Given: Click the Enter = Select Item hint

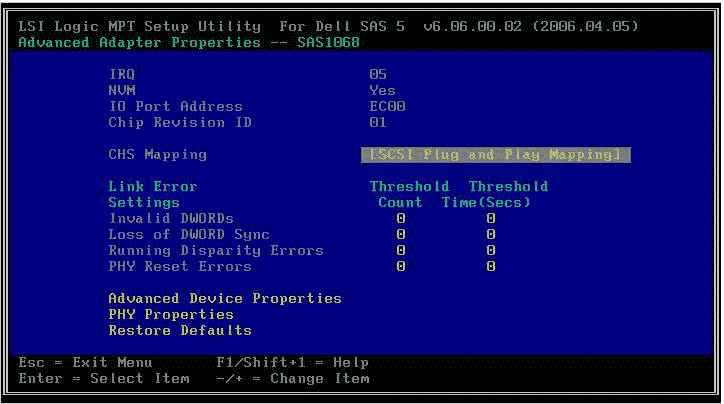Looking at the screenshot, I should pos(104,379).
